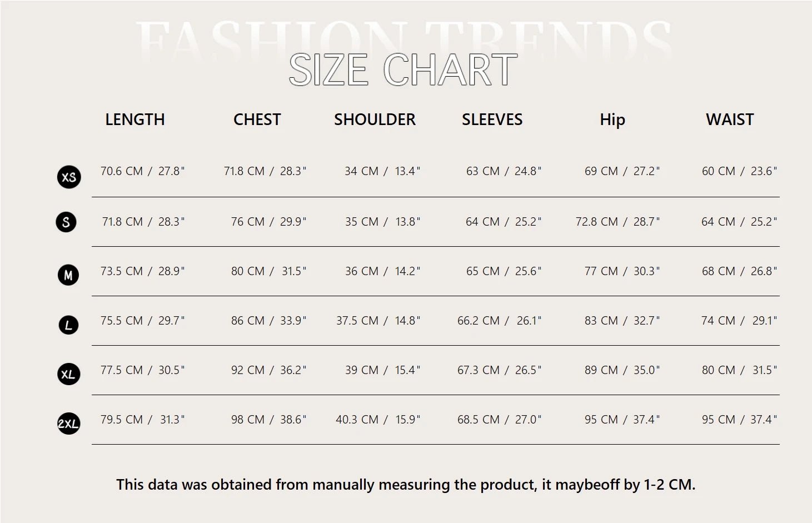Click XS length value 70.6 CM
Screen dimensions: 812x523
(122, 171)
